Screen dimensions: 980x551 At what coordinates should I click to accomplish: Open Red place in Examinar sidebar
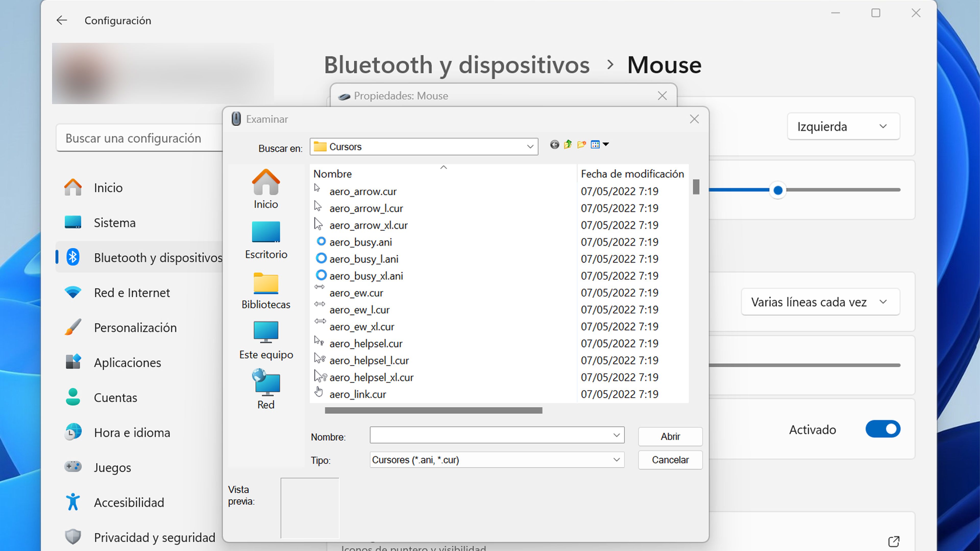(x=266, y=389)
